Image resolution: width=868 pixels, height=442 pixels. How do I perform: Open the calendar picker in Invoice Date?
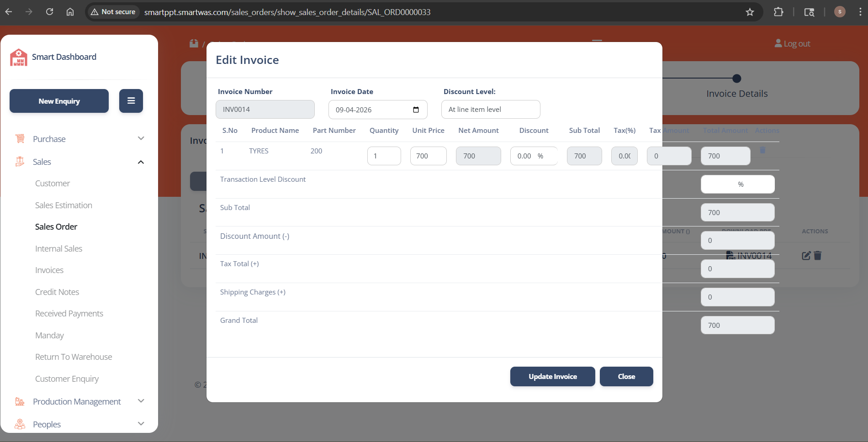[416, 110]
